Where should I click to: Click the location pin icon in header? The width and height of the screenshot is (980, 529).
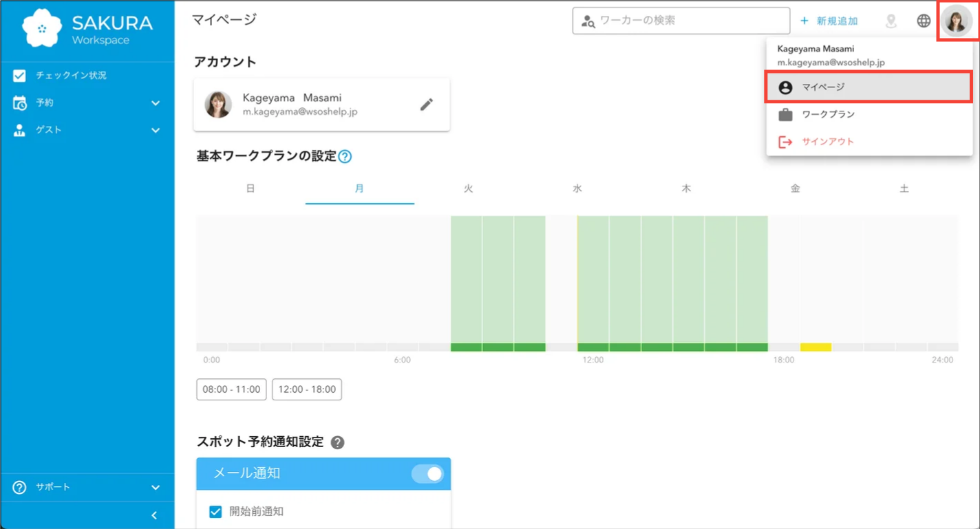(x=891, y=21)
